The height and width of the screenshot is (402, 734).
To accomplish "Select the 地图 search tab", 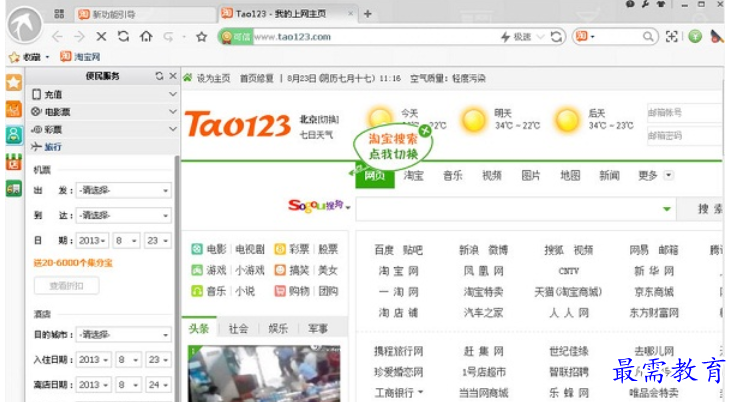I will pos(570,175).
